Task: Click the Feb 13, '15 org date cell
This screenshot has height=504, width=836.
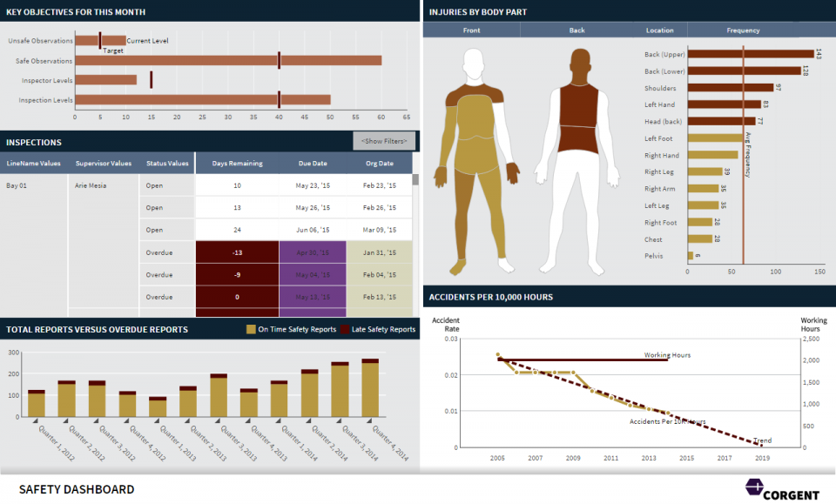Action: pyautogui.click(x=380, y=297)
